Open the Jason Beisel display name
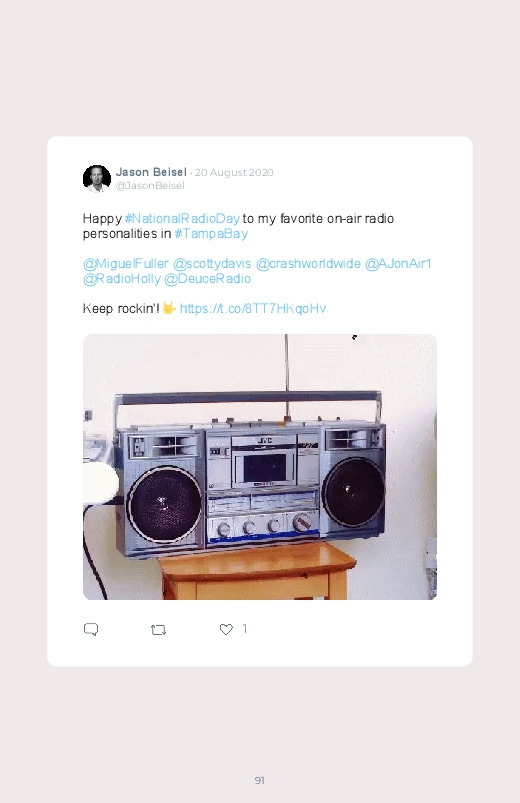This screenshot has height=803, width=520. 151,172
